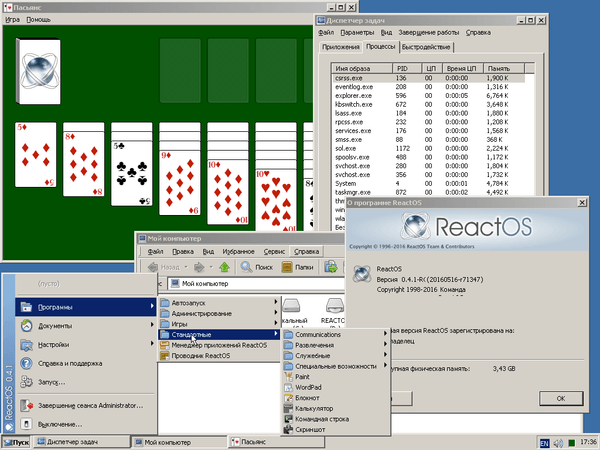The width and height of the screenshot is (600, 450).
Task: Expand the Развлечения submenu
Action: pos(336,345)
